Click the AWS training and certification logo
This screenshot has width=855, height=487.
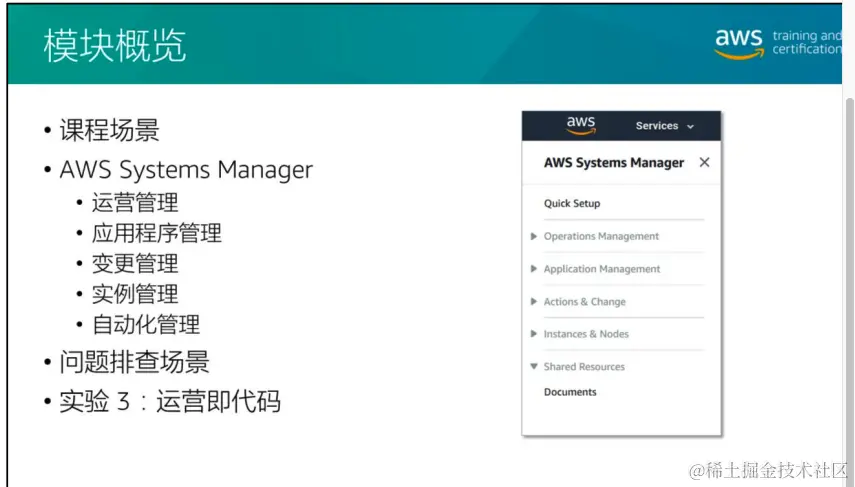(778, 43)
